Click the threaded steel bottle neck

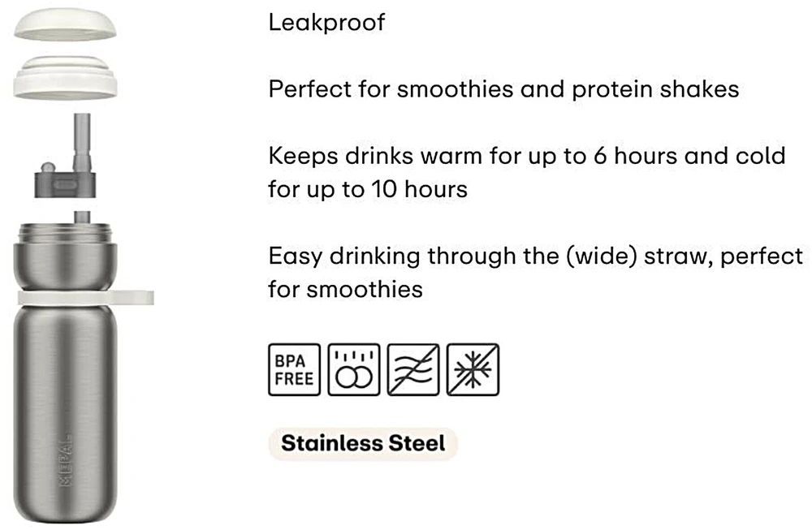pos(65,233)
